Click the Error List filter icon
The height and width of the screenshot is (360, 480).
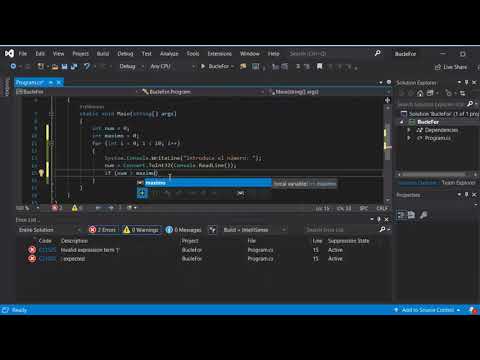pos(212,230)
